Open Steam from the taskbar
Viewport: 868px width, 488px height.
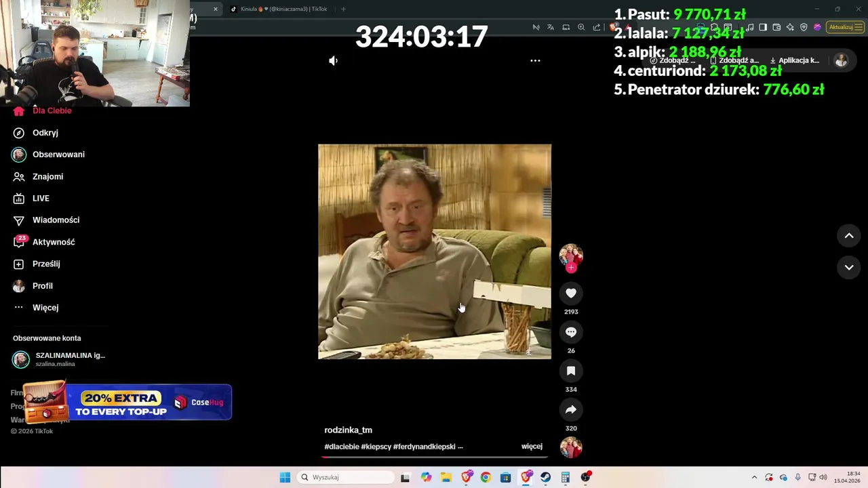545,477
